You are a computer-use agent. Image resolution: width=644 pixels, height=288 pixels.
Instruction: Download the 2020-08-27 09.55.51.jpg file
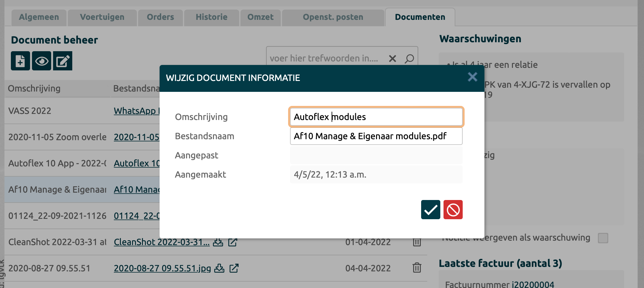point(219,268)
